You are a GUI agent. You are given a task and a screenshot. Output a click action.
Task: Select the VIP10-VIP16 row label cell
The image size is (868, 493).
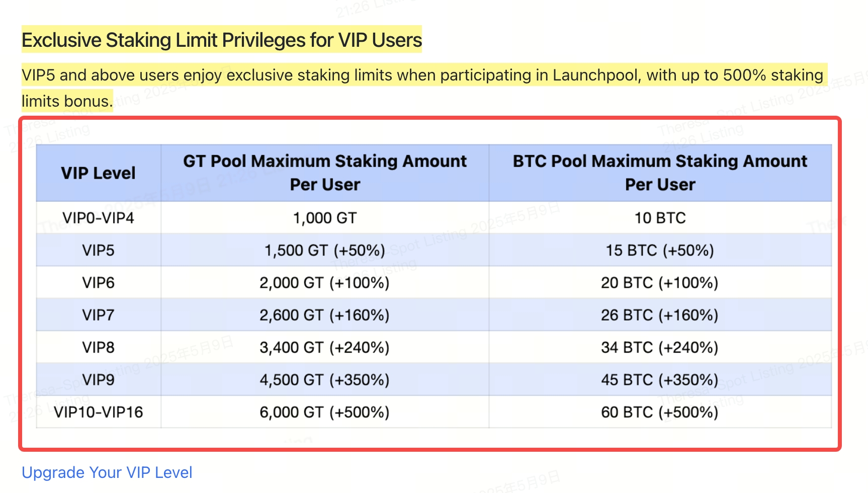coord(99,412)
